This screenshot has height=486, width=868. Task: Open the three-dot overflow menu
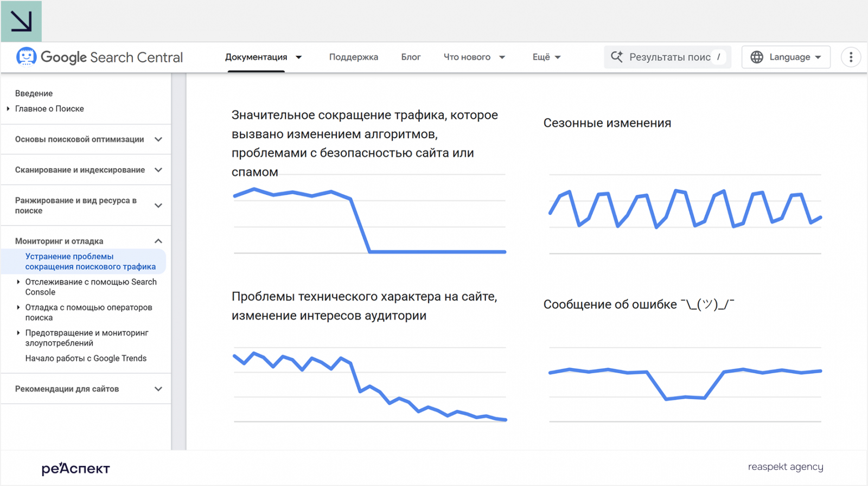point(851,57)
